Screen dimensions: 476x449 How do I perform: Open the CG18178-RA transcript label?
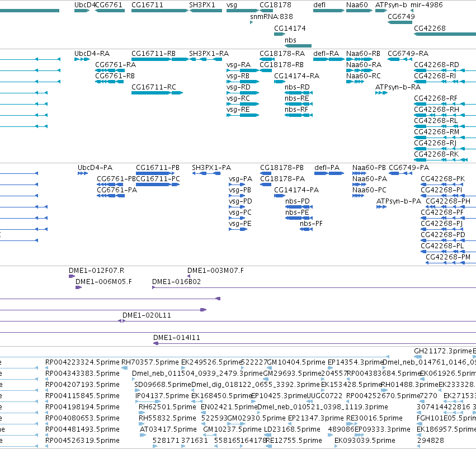point(282,54)
